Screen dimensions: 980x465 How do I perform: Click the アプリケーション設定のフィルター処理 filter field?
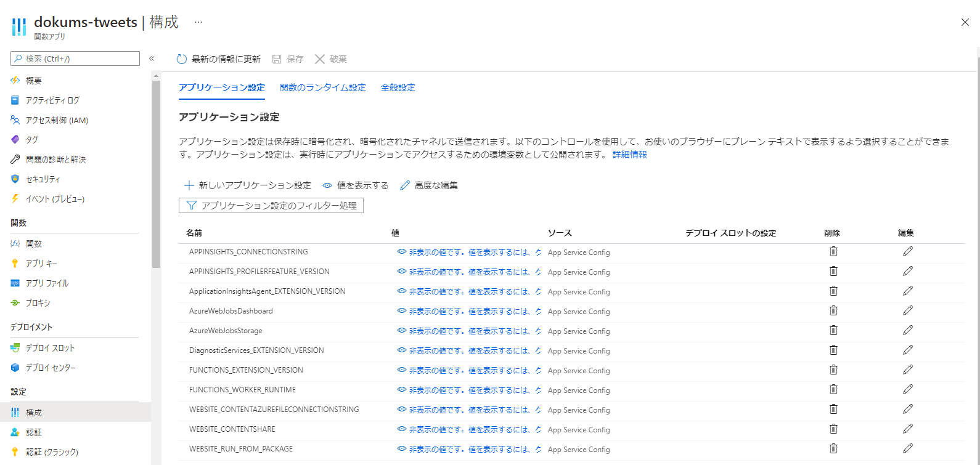pyautogui.click(x=271, y=206)
